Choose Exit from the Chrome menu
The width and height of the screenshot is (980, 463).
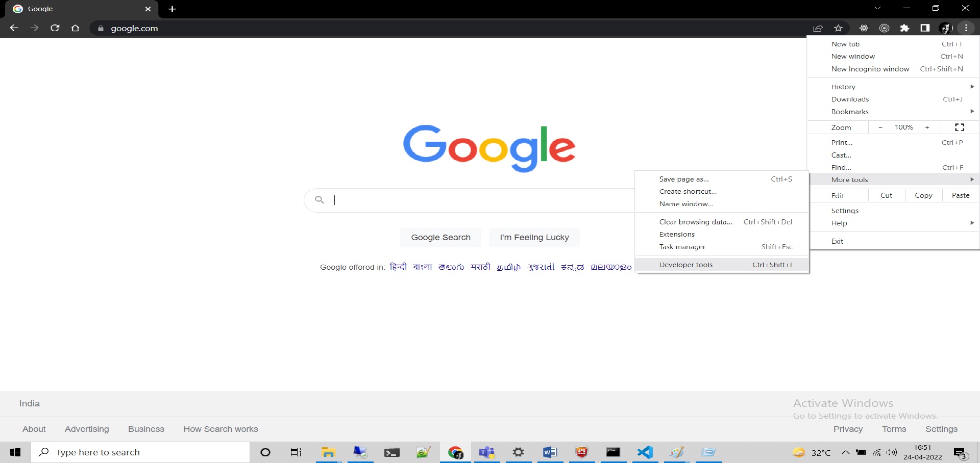pyautogui.click(x=894, y=241)
